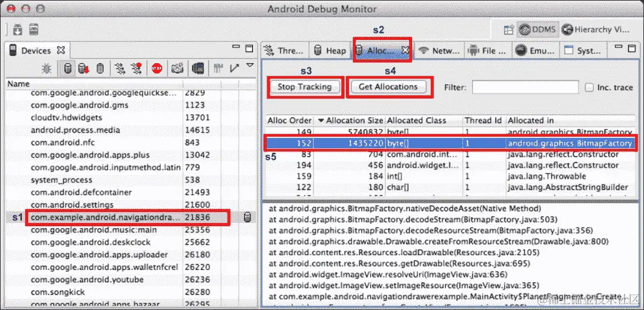Sort by the Alloc Order column
The height and width of the screenshot is (310, 644).
coord(290,121)
